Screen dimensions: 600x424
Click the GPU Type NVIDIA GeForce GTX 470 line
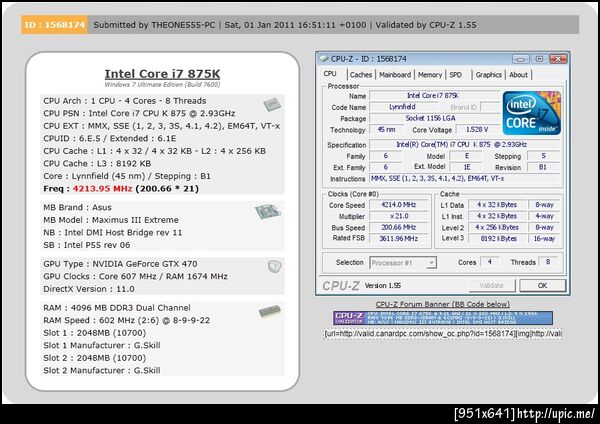pos(120,264)
